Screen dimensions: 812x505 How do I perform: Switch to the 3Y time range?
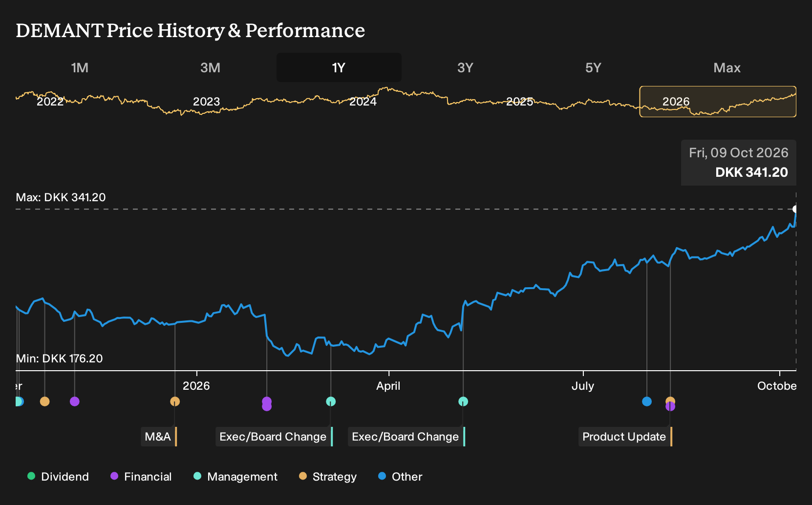(465, 67)
